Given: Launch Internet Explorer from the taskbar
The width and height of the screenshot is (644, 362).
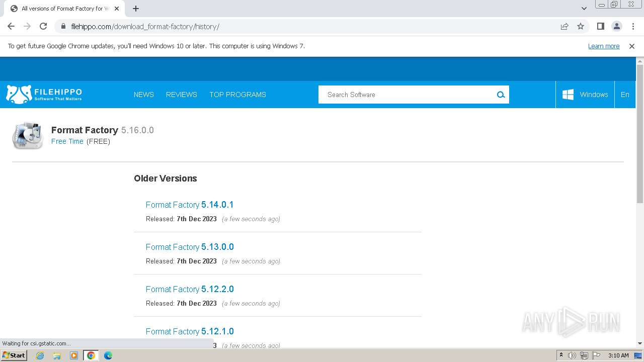Looking at the screenshot, I should click(x=40, y=355).
